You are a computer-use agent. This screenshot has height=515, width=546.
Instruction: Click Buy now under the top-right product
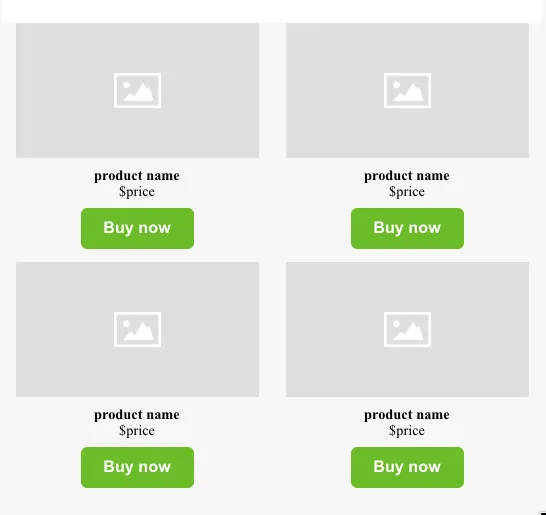pyautogui.click(x=407, y=228)
